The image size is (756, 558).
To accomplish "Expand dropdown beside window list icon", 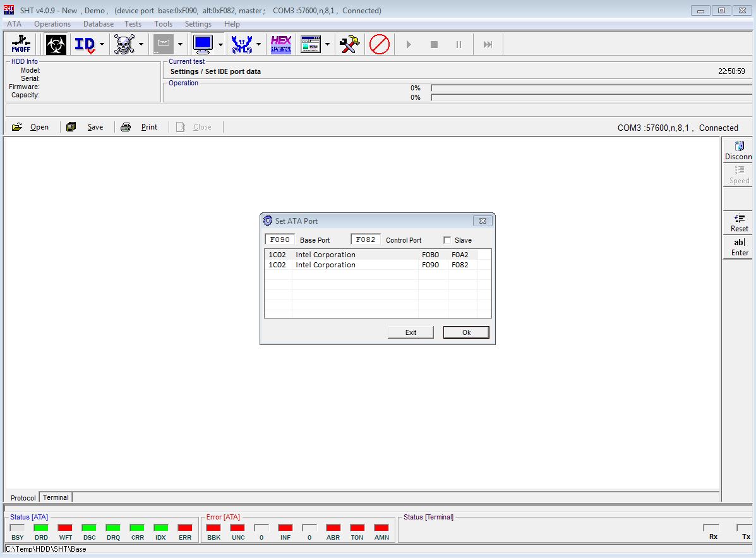I will click(x=327, y=44).
